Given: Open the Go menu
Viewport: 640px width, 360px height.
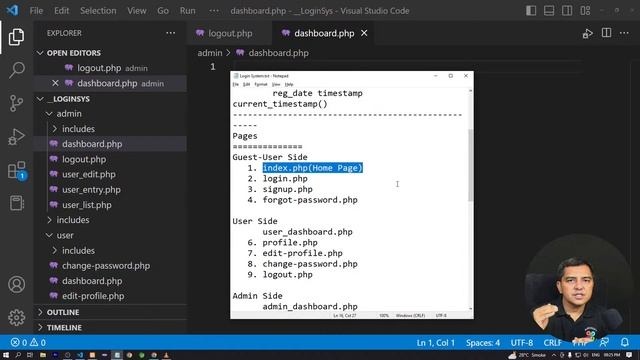Looking at the screenshot, I should [x=163, y=11].
